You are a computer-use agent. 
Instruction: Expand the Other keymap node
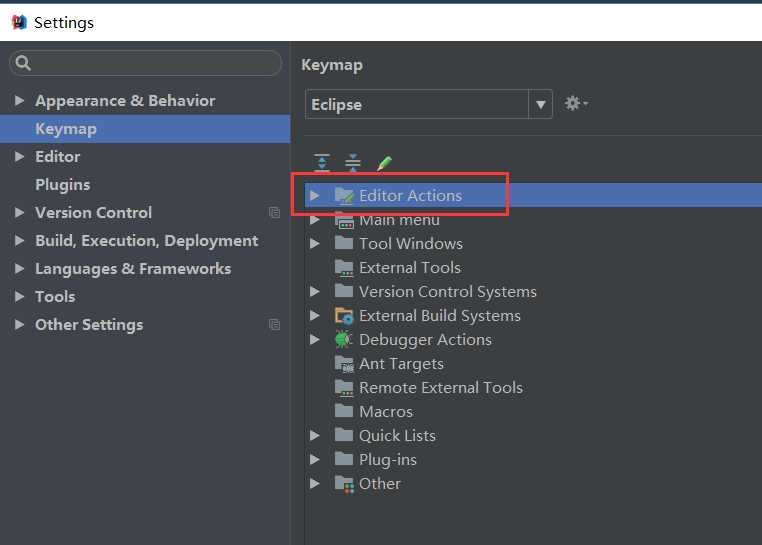[314, 483]
